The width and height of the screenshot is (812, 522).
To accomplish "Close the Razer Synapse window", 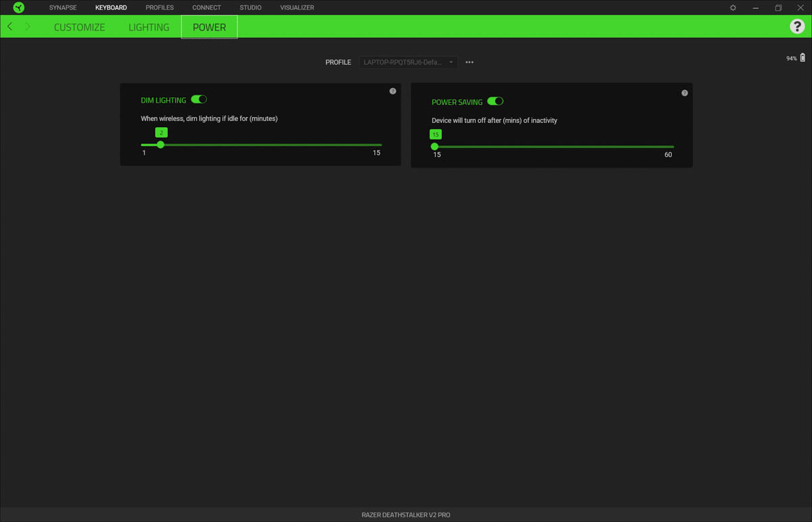I will (x=800, y=7).
